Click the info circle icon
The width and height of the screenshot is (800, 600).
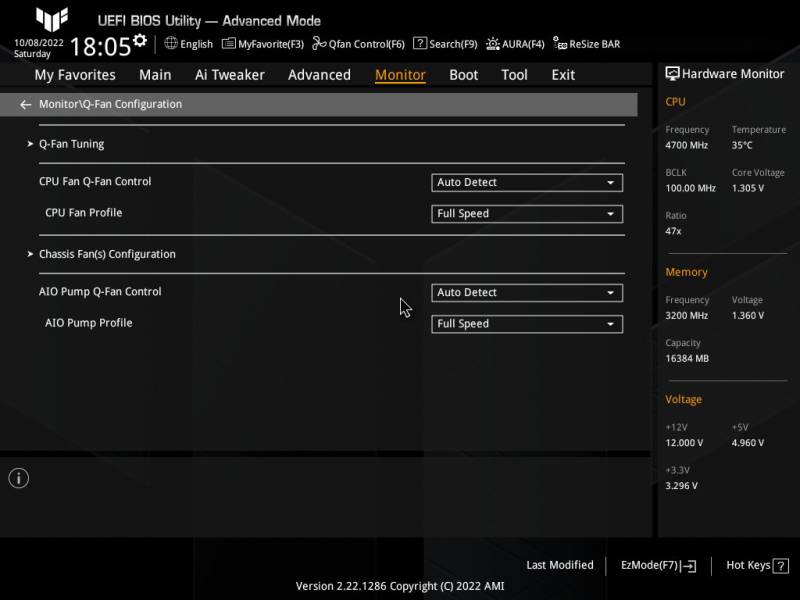[x=19, y=478]
